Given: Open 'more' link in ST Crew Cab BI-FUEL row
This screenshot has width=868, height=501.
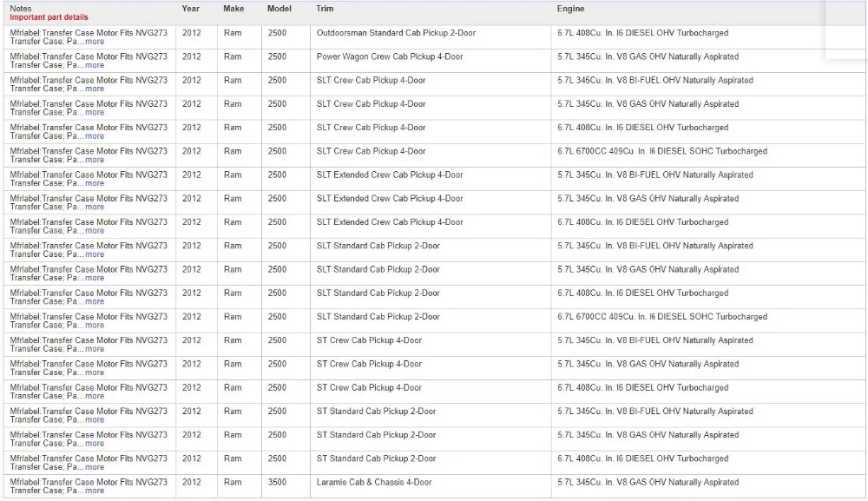Looking at the screenshot, I should pyautogui.click(x=95, y=349).
